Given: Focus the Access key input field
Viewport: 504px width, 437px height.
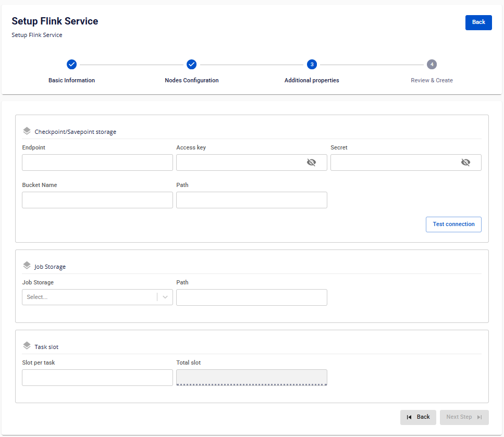Looking at the screenshot, I should point(252,163).
